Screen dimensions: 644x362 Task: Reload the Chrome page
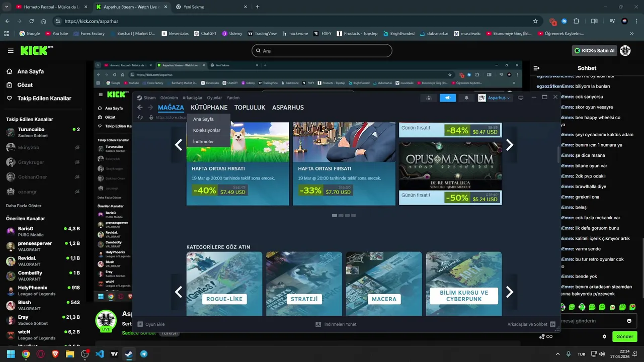[x=31, y=21]
